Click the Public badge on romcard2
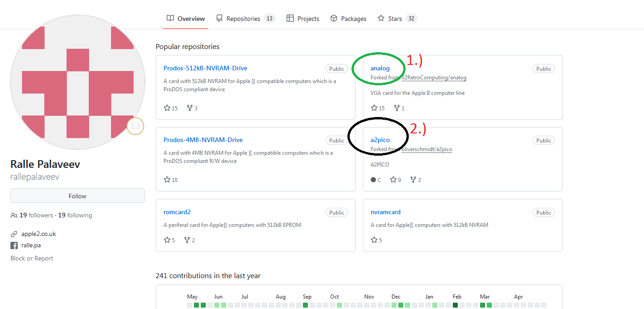The image size is (644, 309). tap(337, 212)
